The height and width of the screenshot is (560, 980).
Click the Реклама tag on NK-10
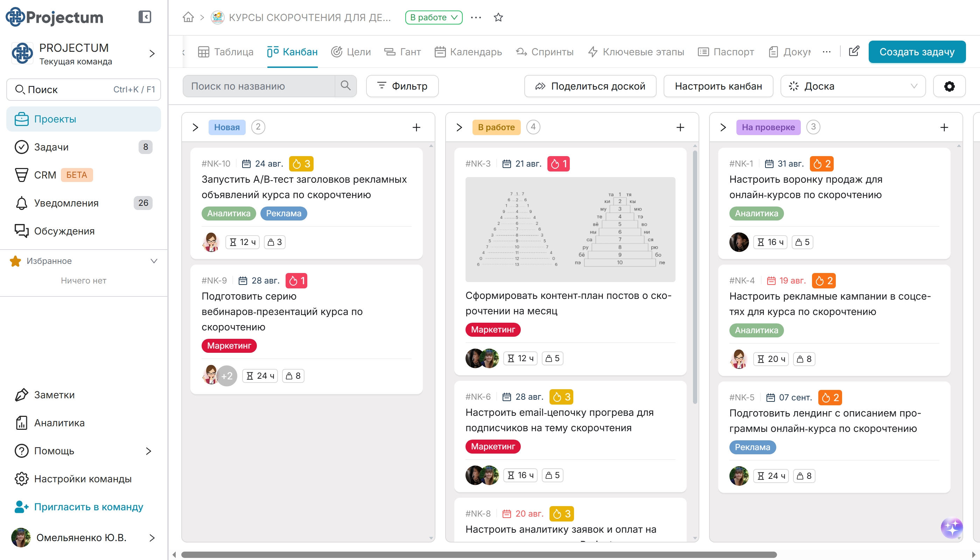pyautogui.click(x=283, y=213)
